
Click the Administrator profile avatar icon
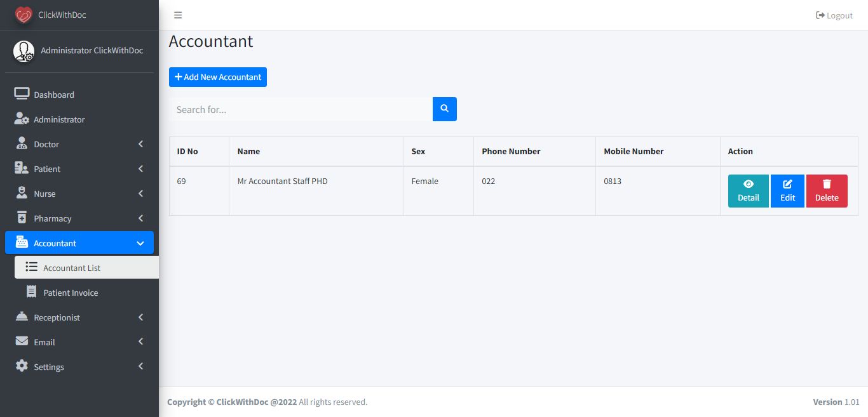[24, 51]
